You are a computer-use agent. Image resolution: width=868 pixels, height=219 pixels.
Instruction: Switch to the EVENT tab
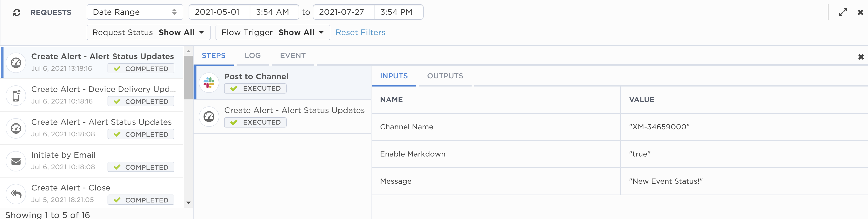tap(293, 55)
